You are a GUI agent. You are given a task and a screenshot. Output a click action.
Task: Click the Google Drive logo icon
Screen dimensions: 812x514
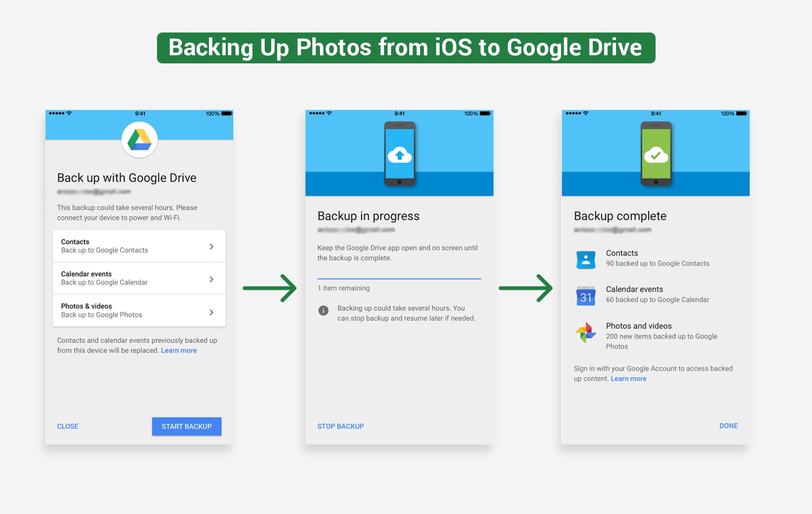tap(140, 140)
